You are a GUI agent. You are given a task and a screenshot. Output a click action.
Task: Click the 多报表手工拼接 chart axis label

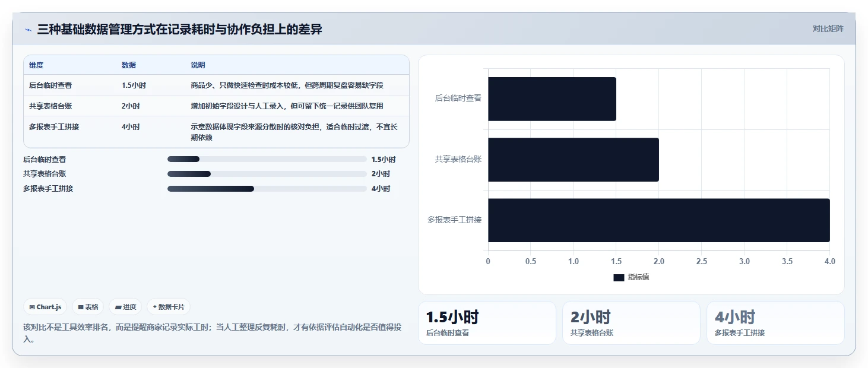click(455, 220)
